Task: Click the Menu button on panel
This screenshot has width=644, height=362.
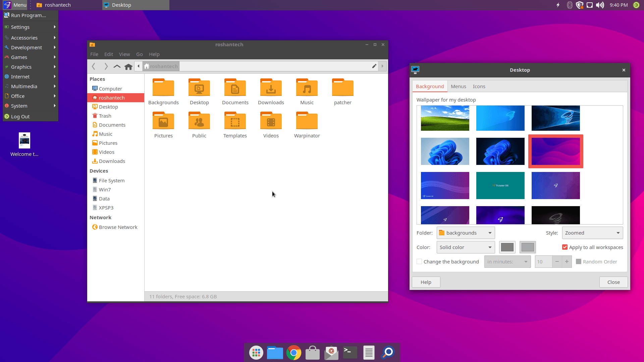Action: pyautogui.click(x=15, y=5)
